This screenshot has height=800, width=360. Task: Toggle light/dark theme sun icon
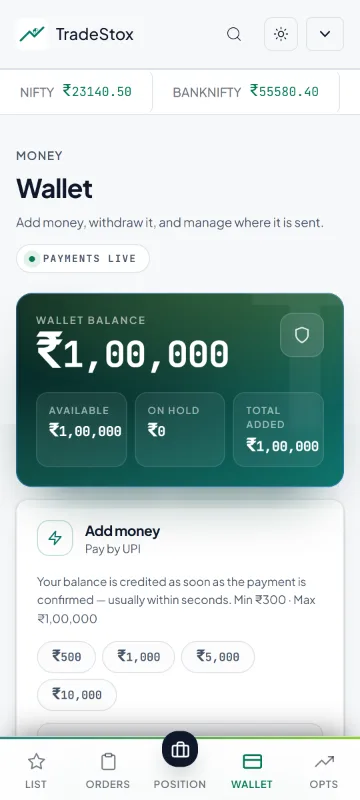281,34
